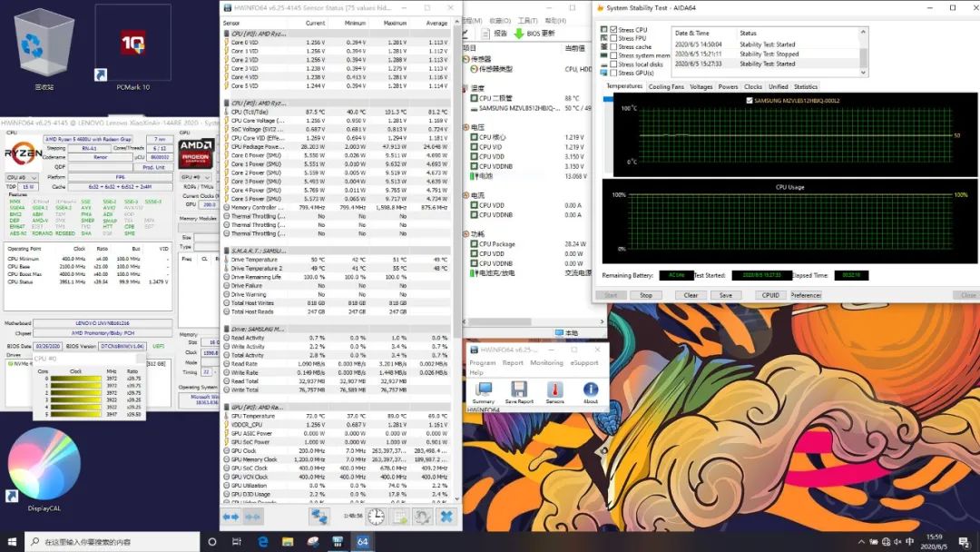Close sensor window with blue X icon
This screenshot has width=980, height=552.
coord(446,516)
